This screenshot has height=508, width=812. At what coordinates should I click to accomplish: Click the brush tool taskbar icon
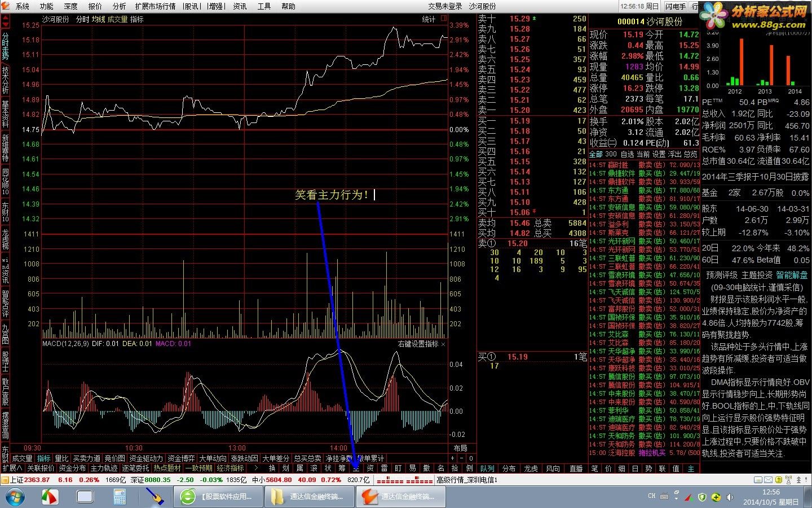coord(155,497)
